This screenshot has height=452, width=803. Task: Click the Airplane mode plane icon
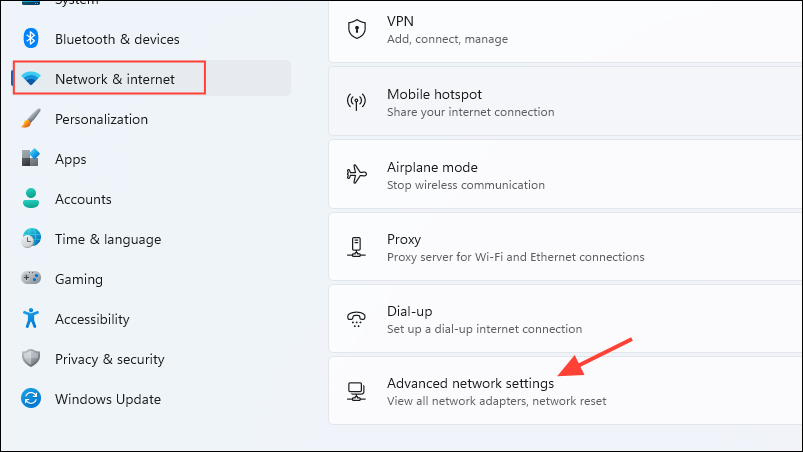point(356,175)
